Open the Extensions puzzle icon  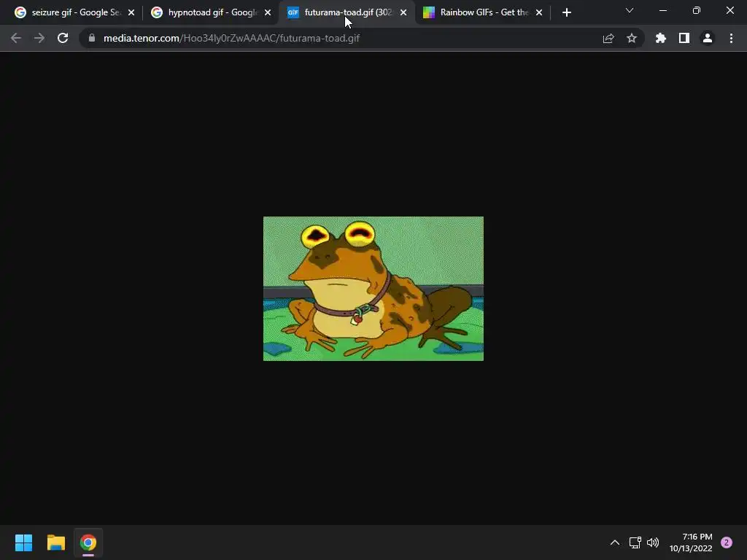[x=661, y=38]
